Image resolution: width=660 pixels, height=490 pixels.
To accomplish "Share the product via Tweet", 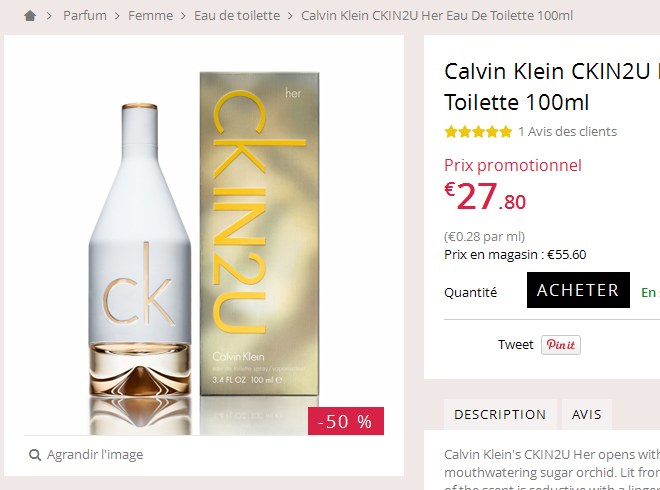I will (515, 345).
